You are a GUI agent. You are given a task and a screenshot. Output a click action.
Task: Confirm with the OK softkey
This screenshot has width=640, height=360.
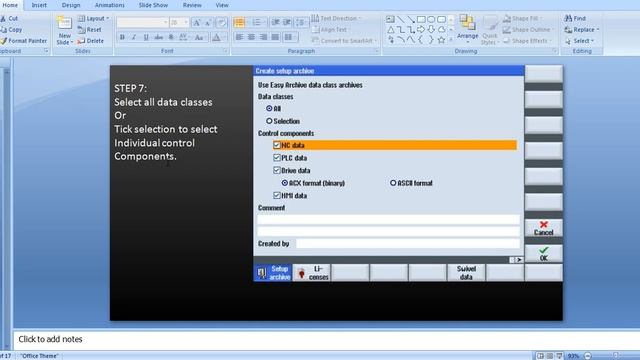(544, 253)
